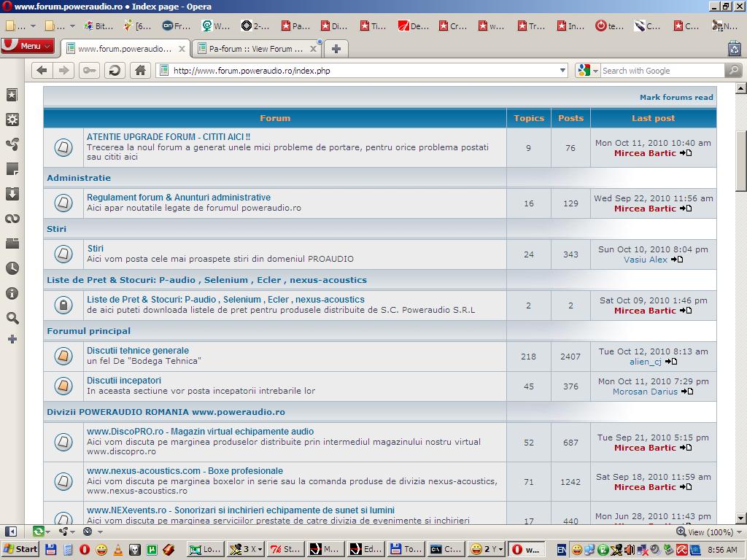
Task: Open the 'Bit...' bookmark bar item
Action: click(98, 26)
